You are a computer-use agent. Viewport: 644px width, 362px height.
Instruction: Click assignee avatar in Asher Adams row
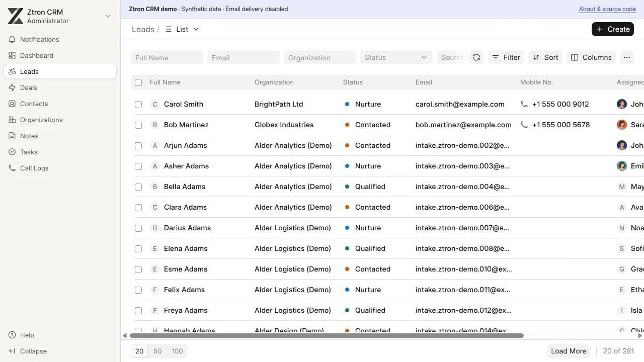[622, 166]
